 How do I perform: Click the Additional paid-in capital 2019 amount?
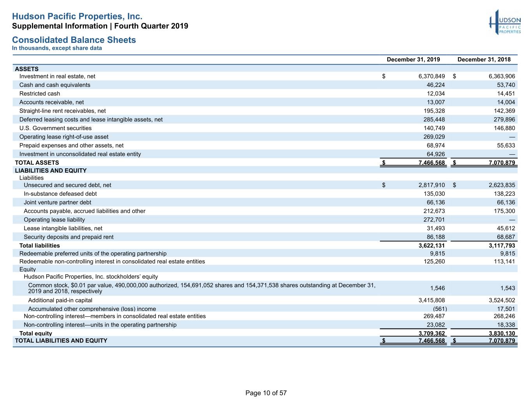click(x=431, y=300)
